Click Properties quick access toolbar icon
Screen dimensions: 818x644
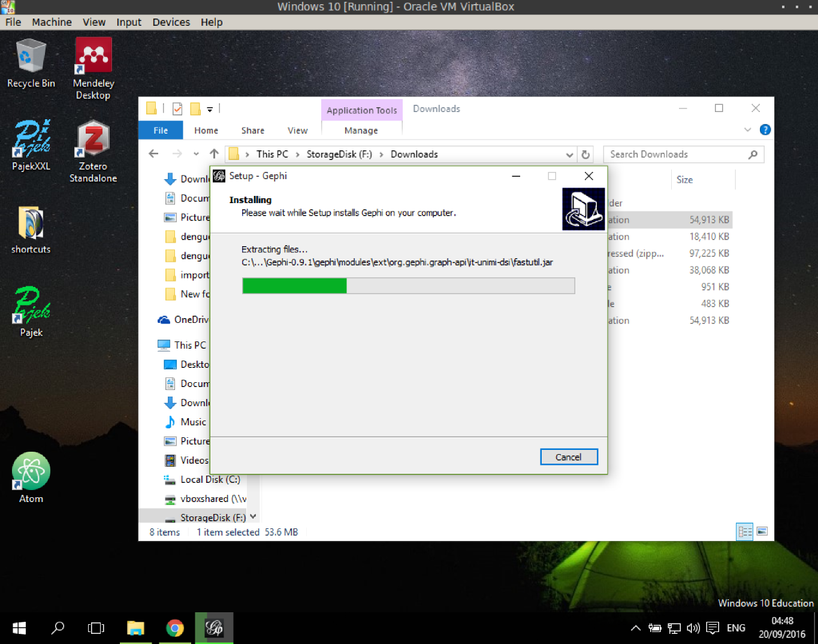[x=177, y=108]
